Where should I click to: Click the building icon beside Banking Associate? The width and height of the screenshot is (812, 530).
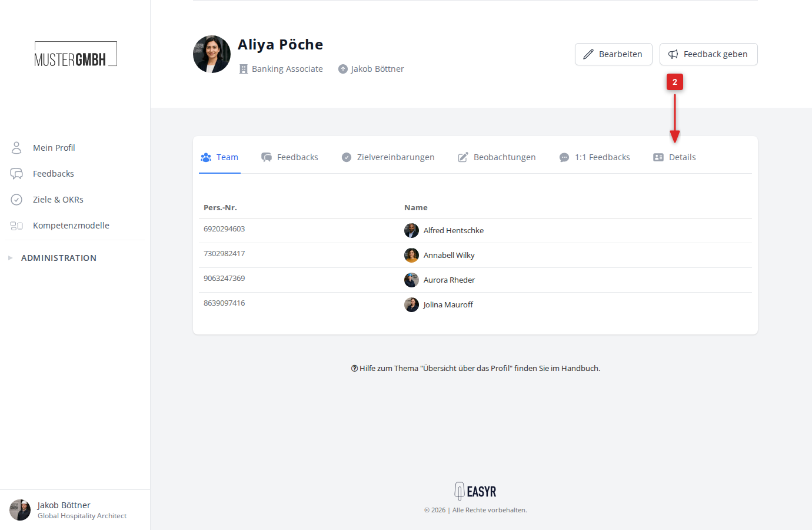point(244,69)
